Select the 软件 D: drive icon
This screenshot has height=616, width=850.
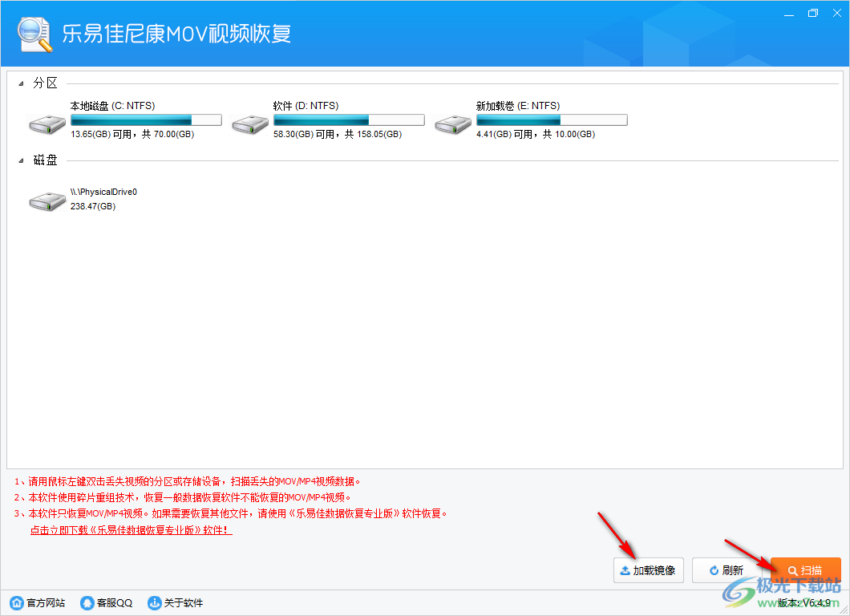point(250,124)
